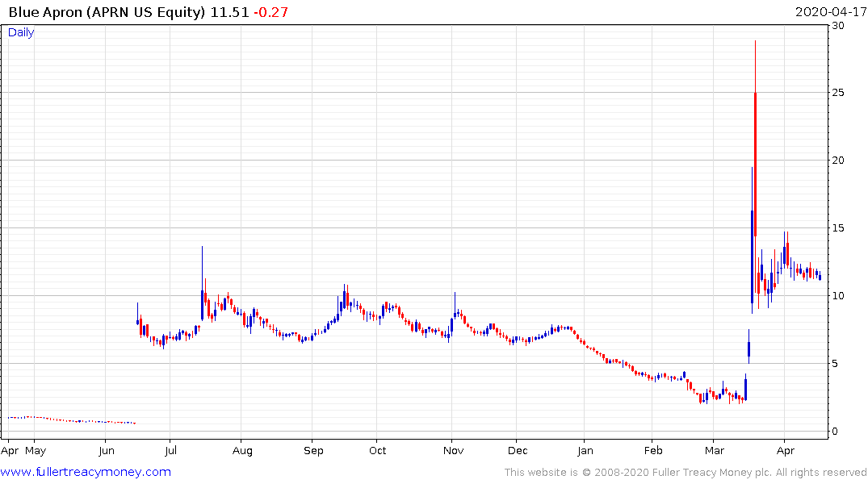The width and height of the screenshot is (868, 484).
Task: Click the copyright notice text
Action: pyautogui.click(x=686, y=473)
